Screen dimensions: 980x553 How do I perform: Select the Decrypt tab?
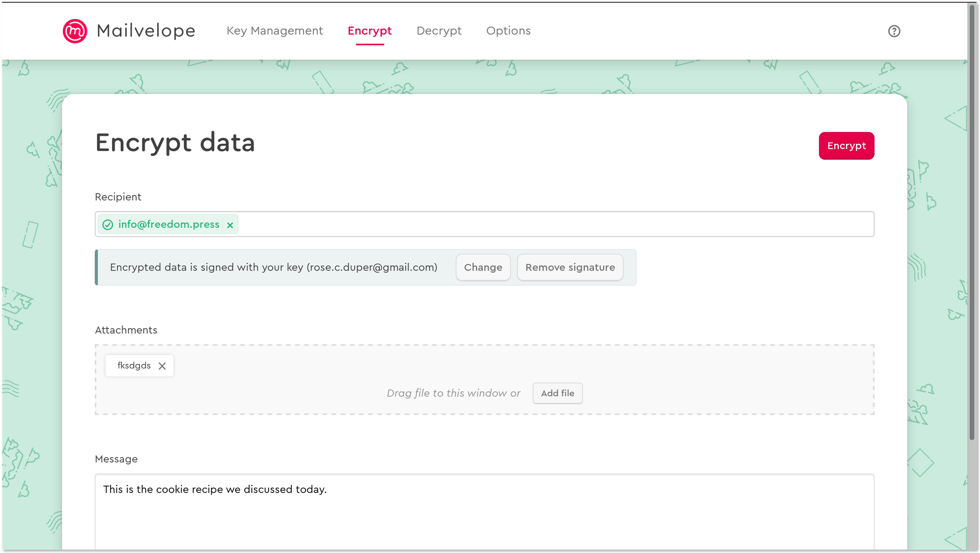[x=439, y=31]
